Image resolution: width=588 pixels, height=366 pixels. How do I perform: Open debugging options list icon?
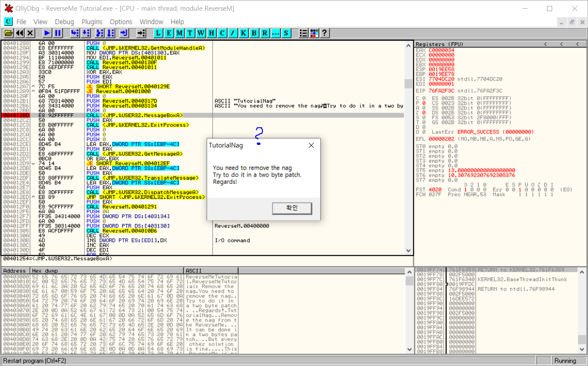304,33
